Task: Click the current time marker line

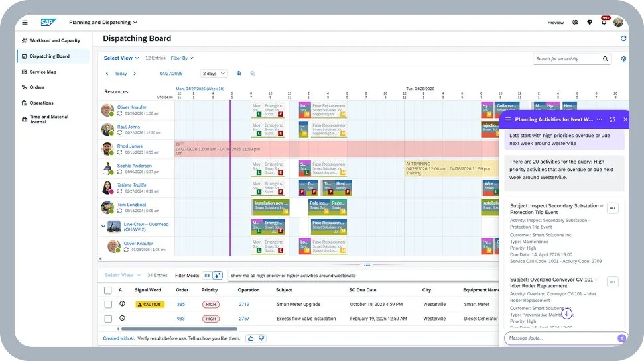Action: coord(230,178)
